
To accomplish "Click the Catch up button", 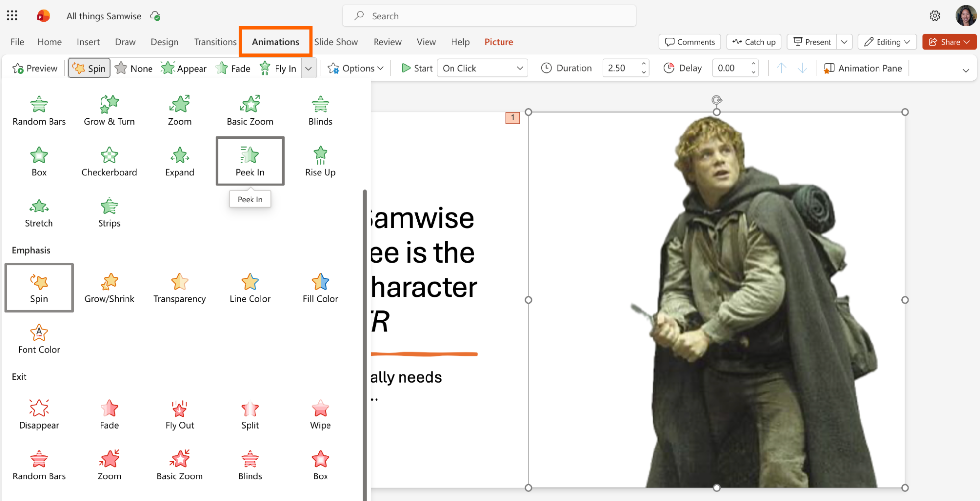I will [754, 42].
